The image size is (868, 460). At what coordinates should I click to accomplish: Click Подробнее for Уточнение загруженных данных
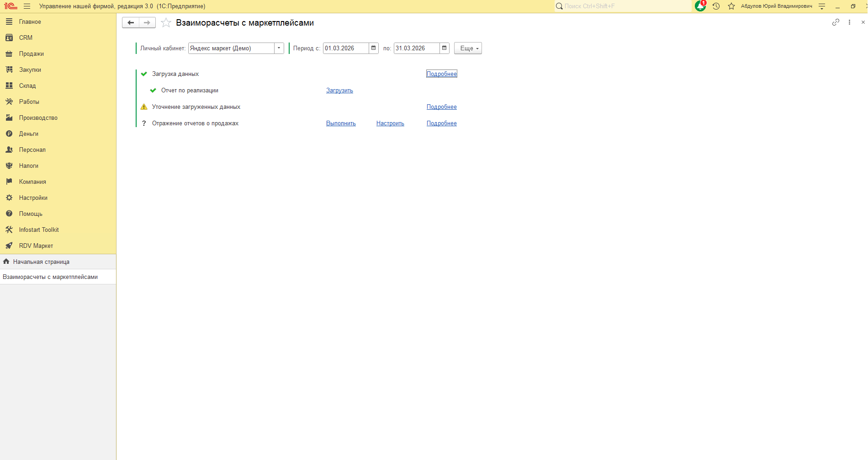[442, 107]
